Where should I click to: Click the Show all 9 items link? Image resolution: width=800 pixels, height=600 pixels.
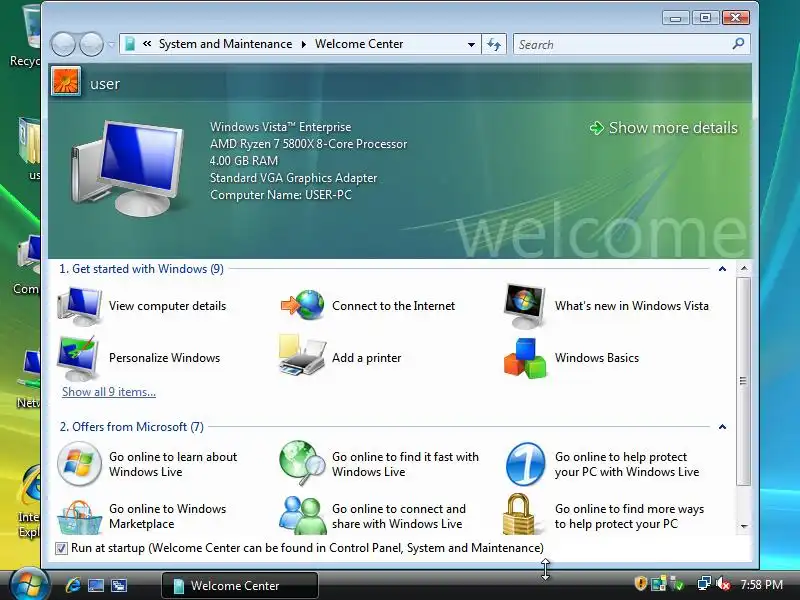coord(109,392)
